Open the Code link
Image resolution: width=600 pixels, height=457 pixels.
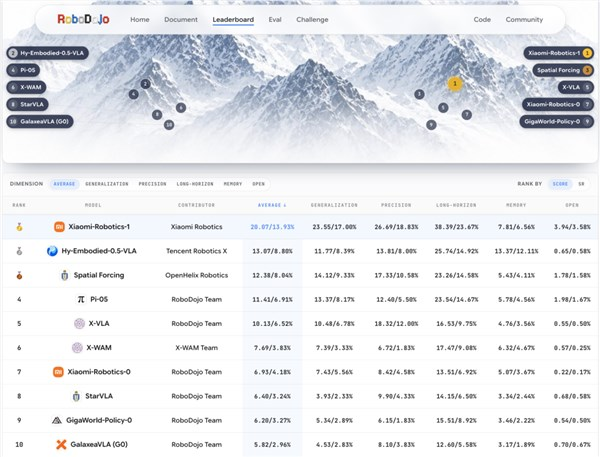click(x=482, y=20)
